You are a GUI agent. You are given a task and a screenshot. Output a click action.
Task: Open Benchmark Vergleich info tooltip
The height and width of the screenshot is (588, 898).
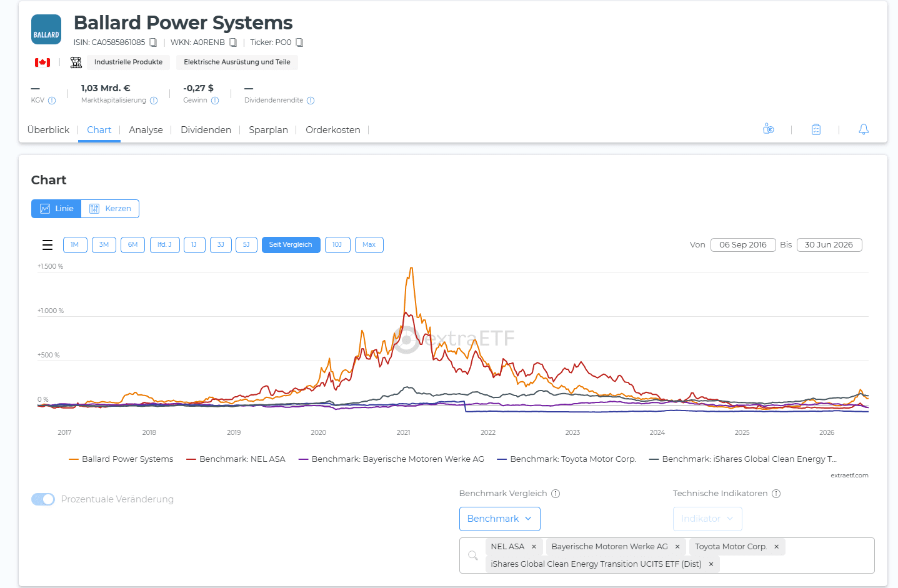pyautogui.click(x=556, y=494)
